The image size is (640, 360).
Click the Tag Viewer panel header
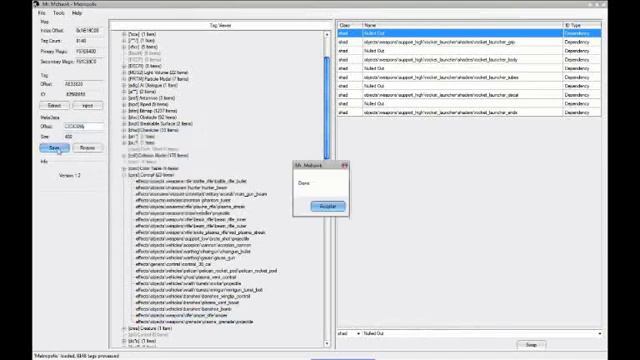[x=220, y=26]
